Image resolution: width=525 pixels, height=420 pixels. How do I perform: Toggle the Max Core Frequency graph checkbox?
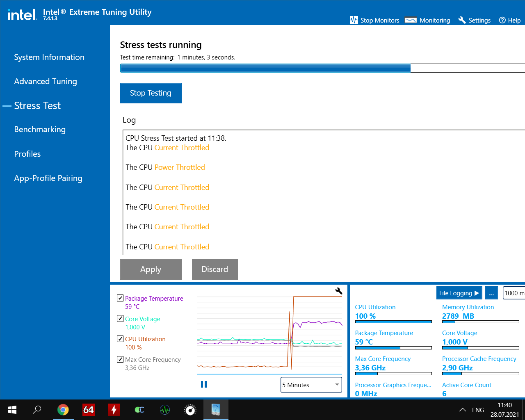click(120, 359)
